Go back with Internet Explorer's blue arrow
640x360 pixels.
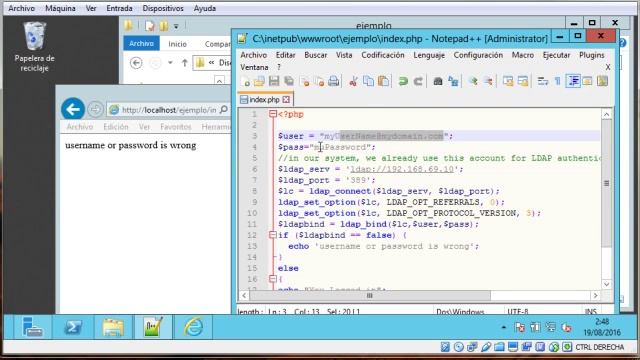tap(73, 109)
